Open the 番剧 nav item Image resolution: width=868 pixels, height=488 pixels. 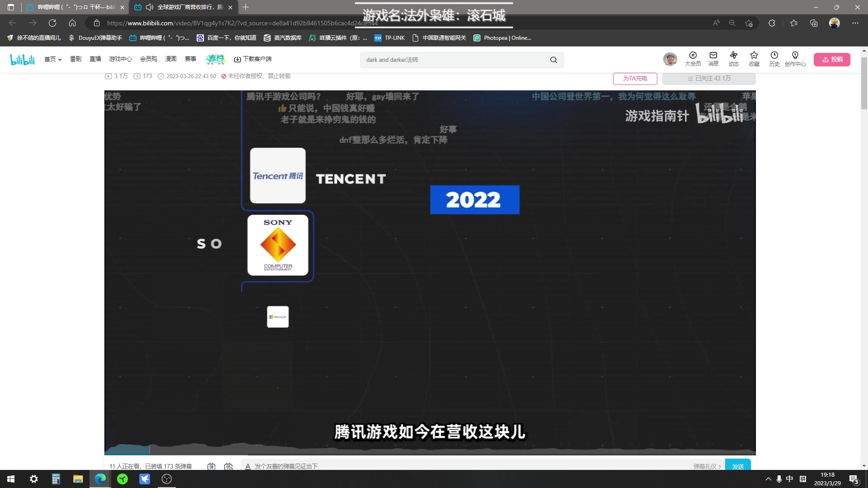coord(75,59)
